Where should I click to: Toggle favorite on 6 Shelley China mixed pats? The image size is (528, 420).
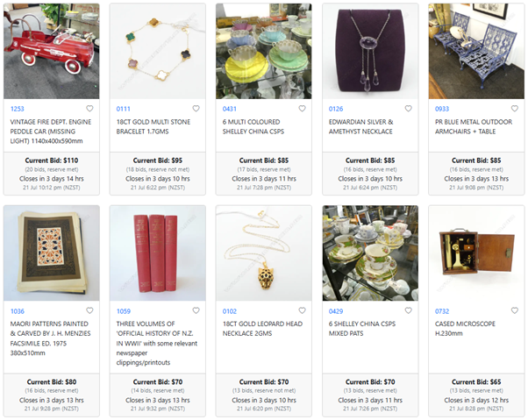tap(408, 310)
